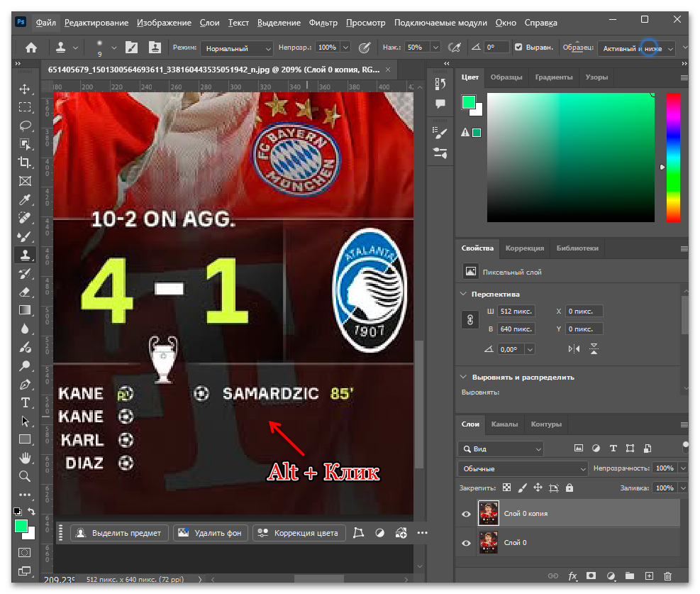Screen dimensions: 700x594
Task: Close the document tab
Action: click(x=388, y=70)
